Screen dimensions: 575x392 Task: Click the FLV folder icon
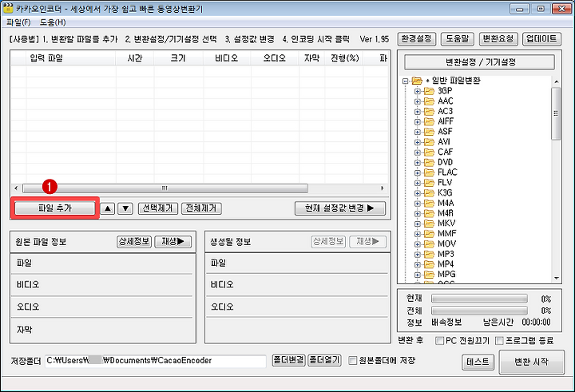(429, 183)
